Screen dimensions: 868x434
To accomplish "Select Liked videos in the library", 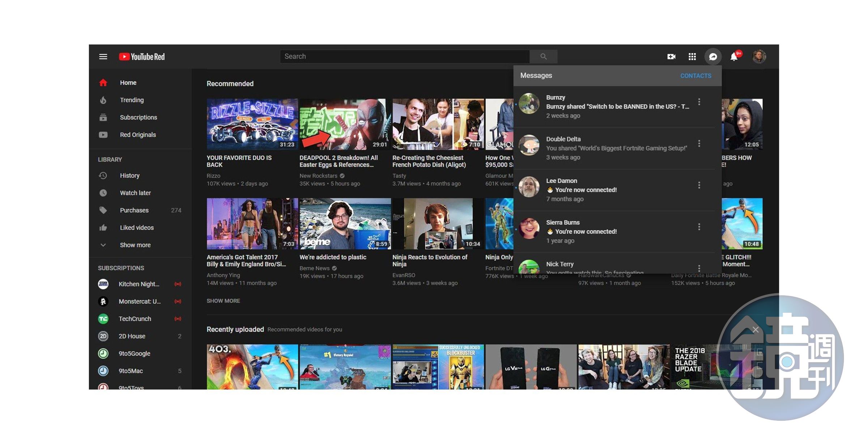I will (x=141, y=227).
